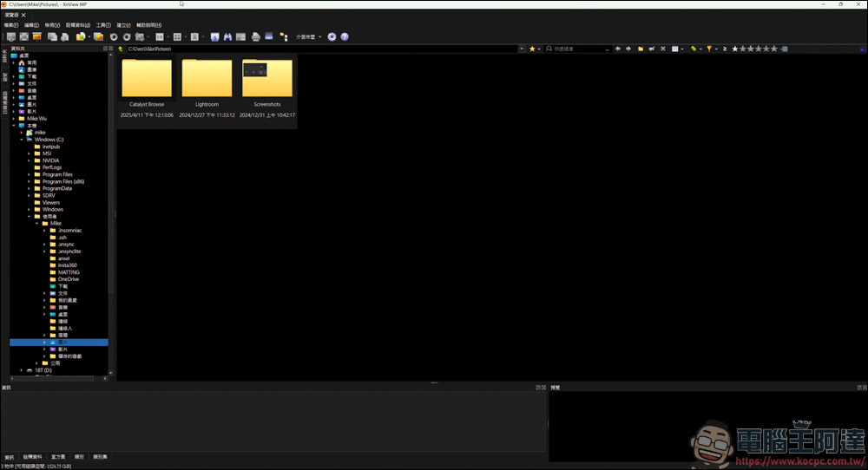
Task: Click the copy files toolbar icon
Action: (52, 36)
